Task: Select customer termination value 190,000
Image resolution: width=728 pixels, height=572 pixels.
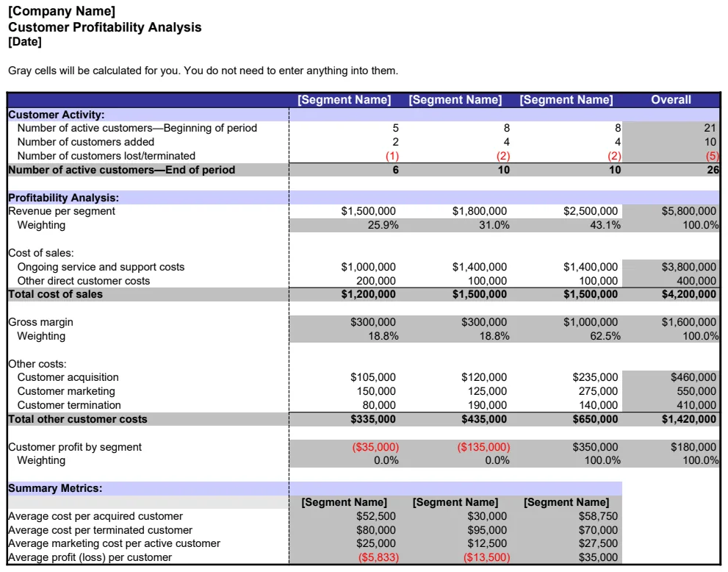Action: (488, 406)
